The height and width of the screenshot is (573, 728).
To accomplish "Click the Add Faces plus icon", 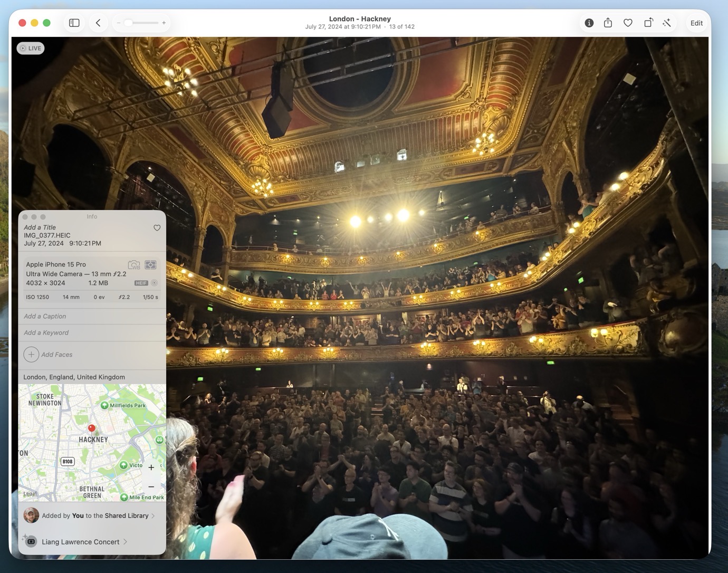I will [x=31, y=355].
